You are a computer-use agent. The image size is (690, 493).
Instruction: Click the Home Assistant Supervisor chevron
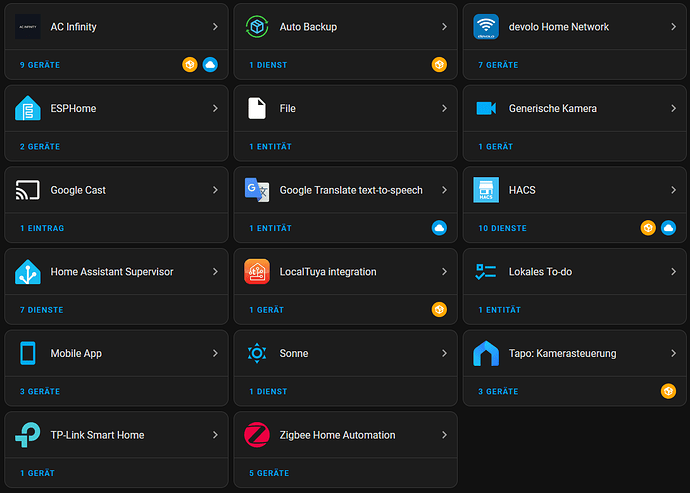point(215,272)
